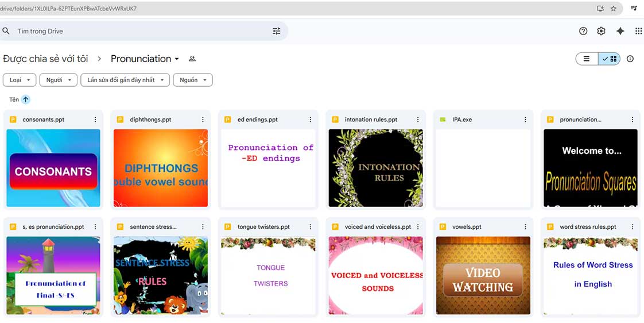The width and height of the screenshot is (644, 323).
Task: Expand the Người filter dropdown
Action: click(x=58, y=80)
